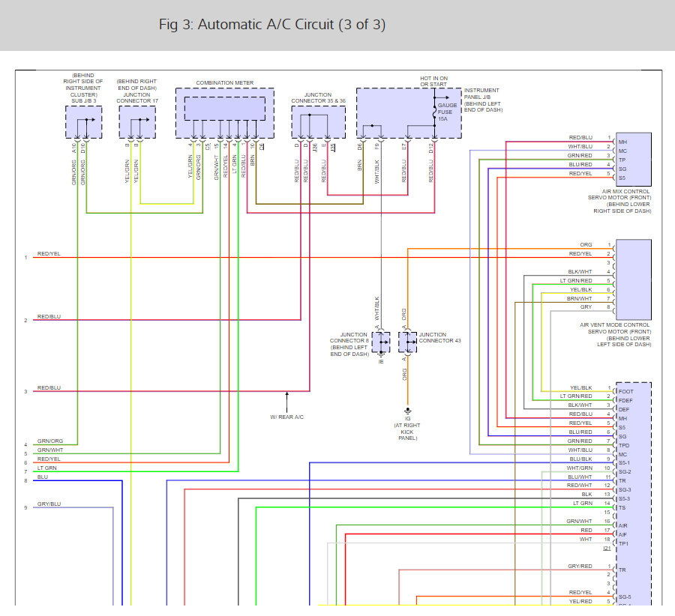Select the BRN/WHT wire label at pin 7
675x616 pixels.
(580, 298)
